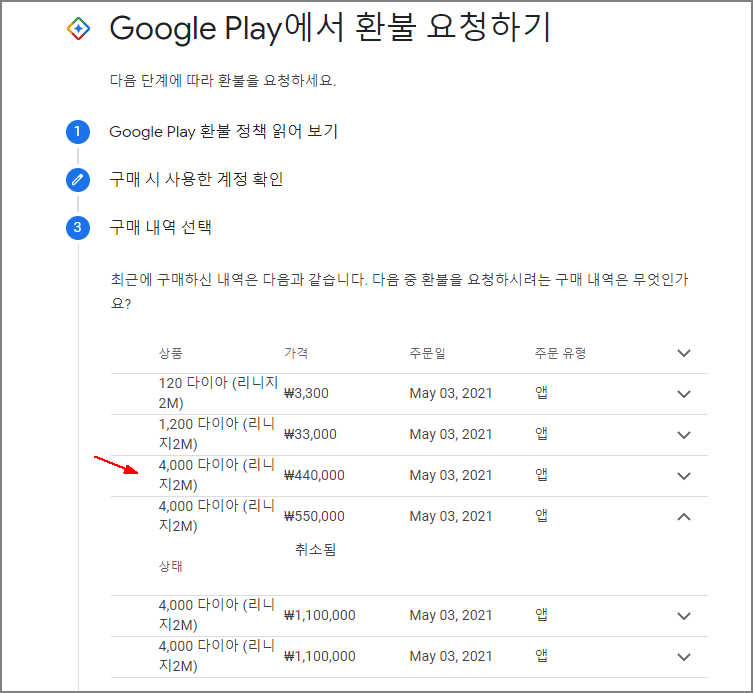Image resolution: width=753 pixels, height=693 pixels.
Task: Click the pencil edit icon for account step
Action: point(78,180)
